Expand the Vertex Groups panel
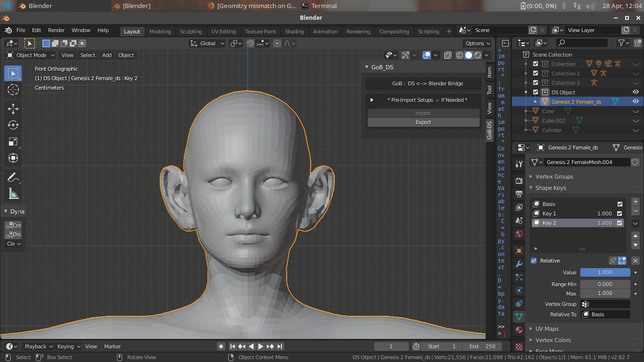 554,176
